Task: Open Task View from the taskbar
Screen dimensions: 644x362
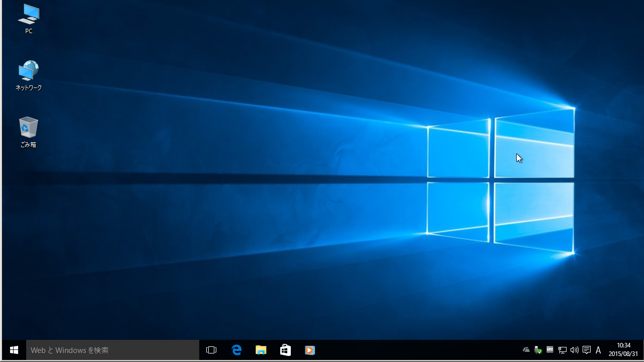Action: tap(211, 350)
